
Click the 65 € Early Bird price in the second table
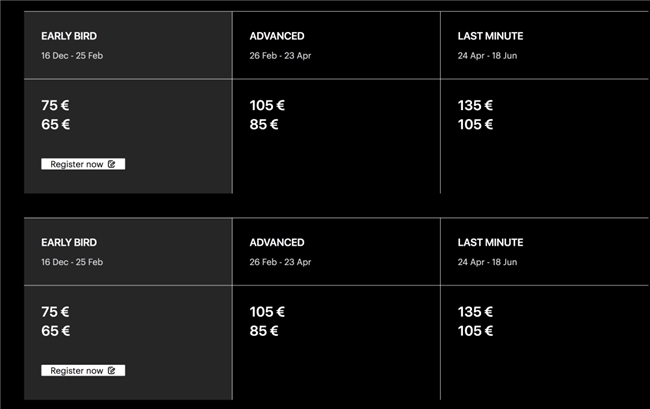click(x=56, y=331)
